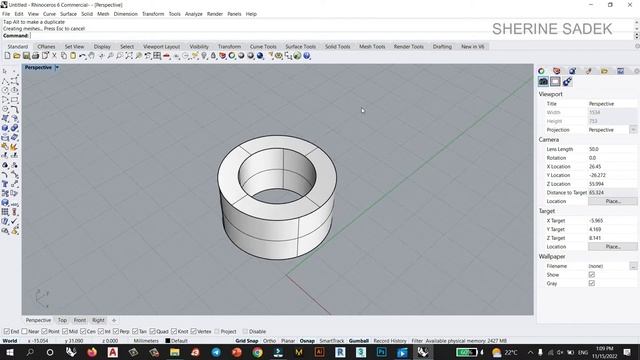
Task: Select the Pan hand tool
Action: coord(92,56)
